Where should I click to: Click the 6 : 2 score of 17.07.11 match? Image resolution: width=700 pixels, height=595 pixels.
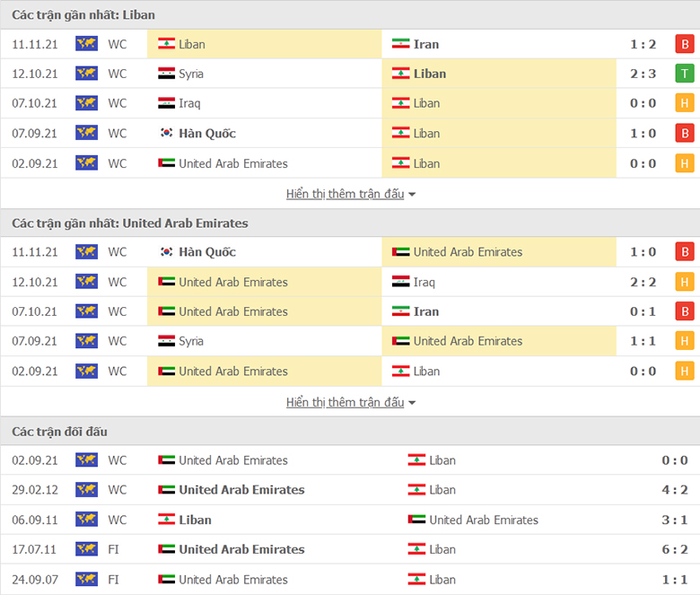click(674, 549)
